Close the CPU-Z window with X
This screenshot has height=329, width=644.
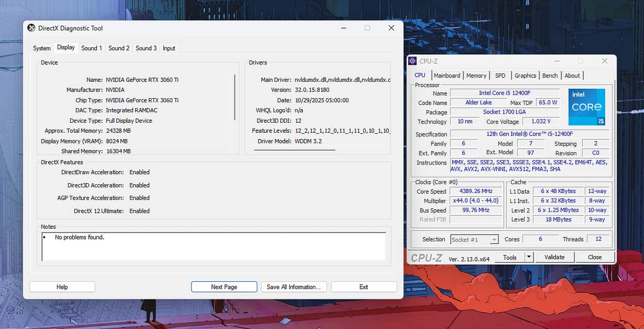pos(605,61)
